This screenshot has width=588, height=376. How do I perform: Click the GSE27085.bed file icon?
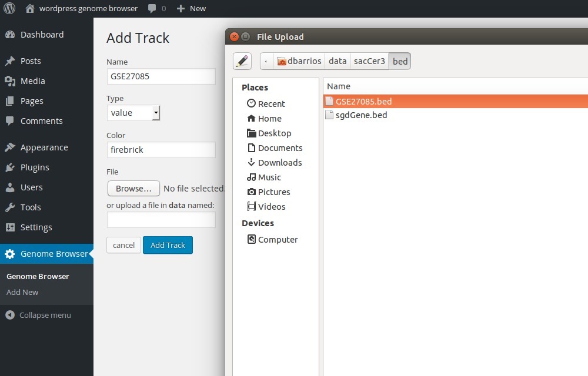pyautogui.click(x=329, y=101)
